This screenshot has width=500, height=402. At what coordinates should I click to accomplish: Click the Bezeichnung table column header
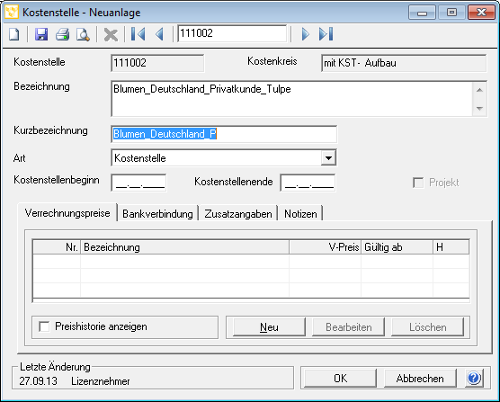pyautogui.click(x=185, y=247)
